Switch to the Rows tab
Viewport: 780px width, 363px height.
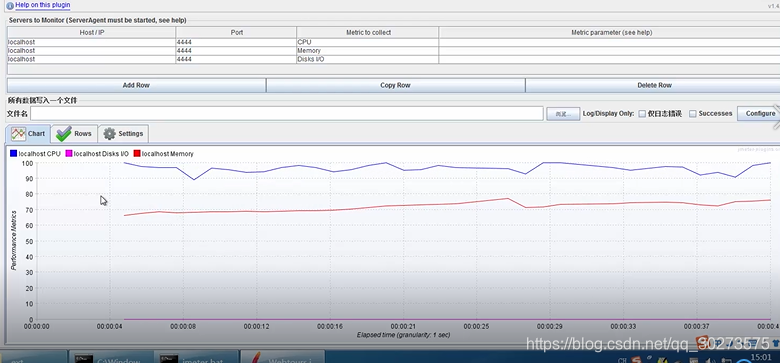[74, 134]
